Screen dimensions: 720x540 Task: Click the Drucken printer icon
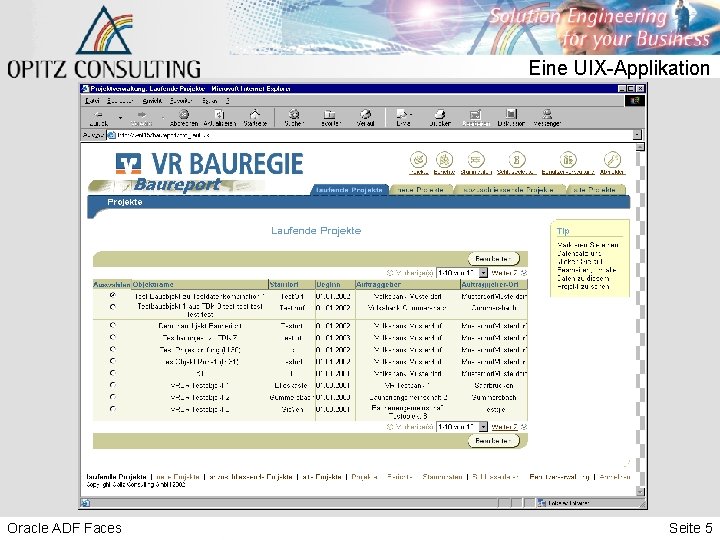[x=439, y=114]
